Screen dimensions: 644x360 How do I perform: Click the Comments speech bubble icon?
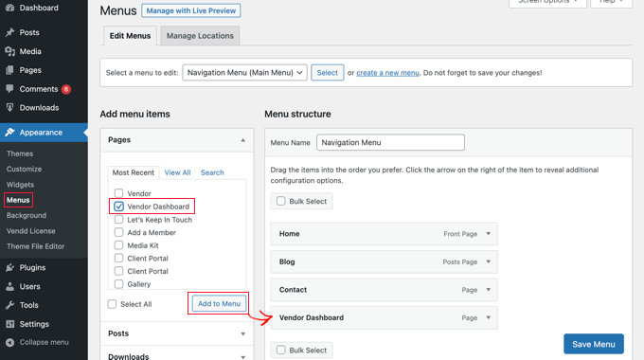(x=9, y=89)
